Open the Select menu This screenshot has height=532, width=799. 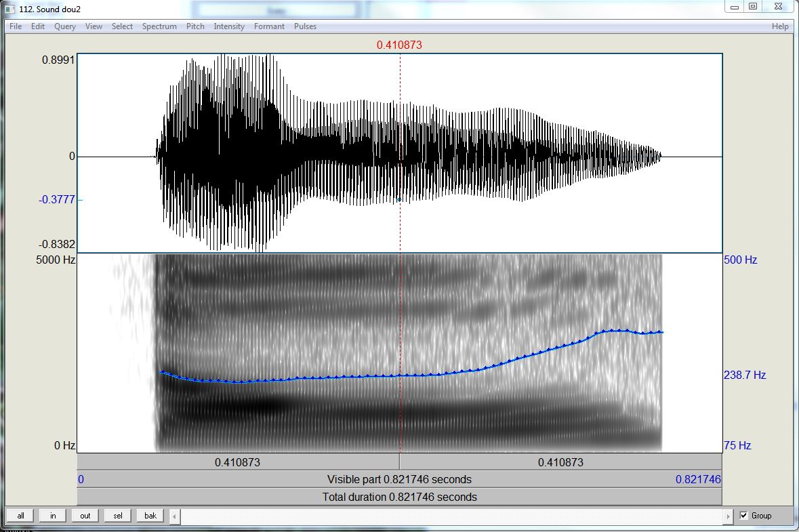click(122, 26)
